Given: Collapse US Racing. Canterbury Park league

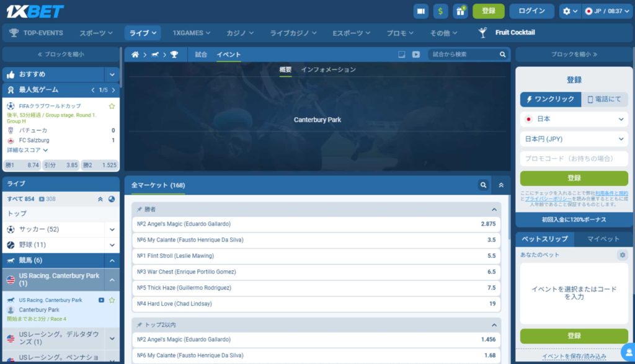Looking at the screenshot, I should [112, 280].
